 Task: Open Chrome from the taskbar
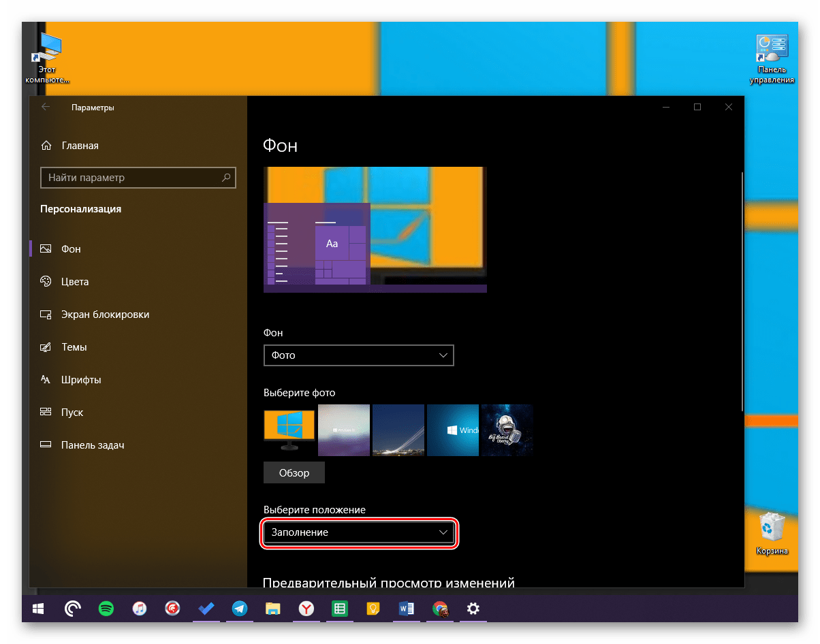click(439, 608)
